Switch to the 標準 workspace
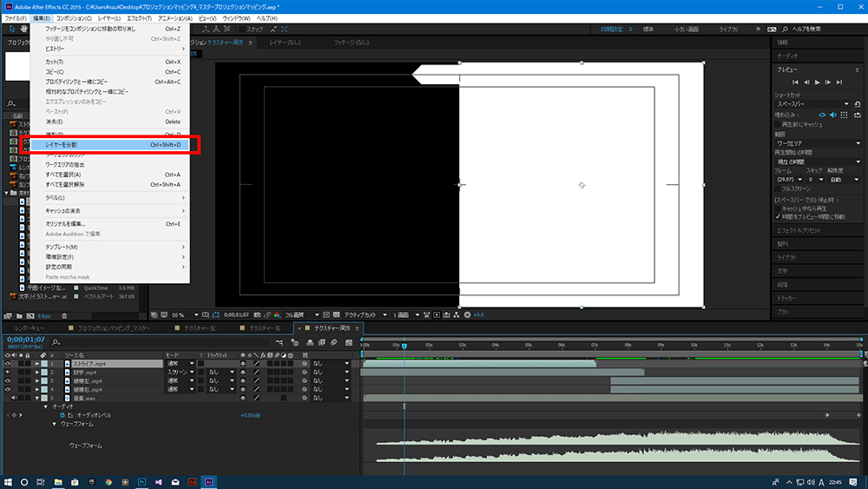 click(x=648, y=29)
